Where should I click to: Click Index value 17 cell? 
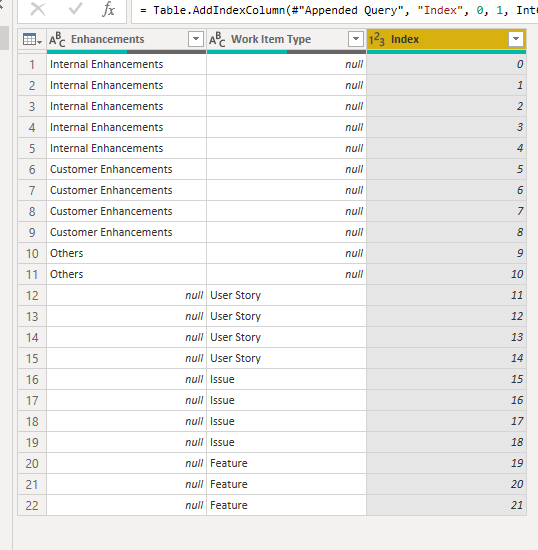pyautogui.click(x=446, y=421)
